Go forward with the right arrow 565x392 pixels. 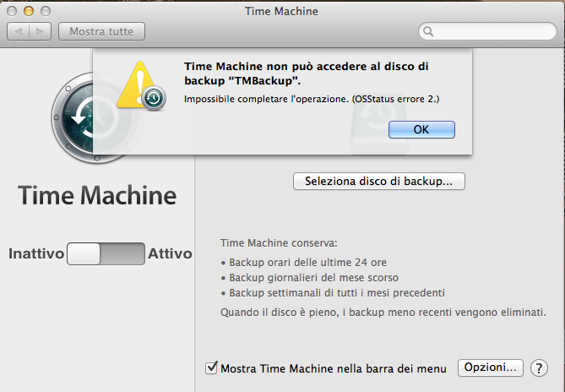pos(41,31)
